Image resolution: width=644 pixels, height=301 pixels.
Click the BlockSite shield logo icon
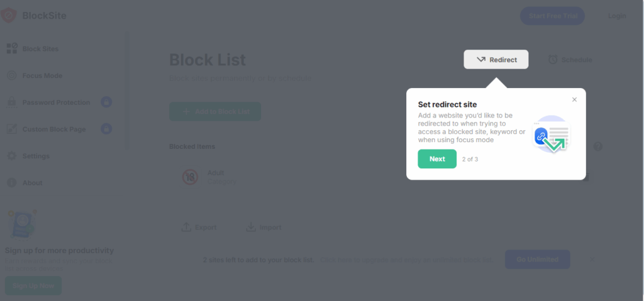pos(8,16)
